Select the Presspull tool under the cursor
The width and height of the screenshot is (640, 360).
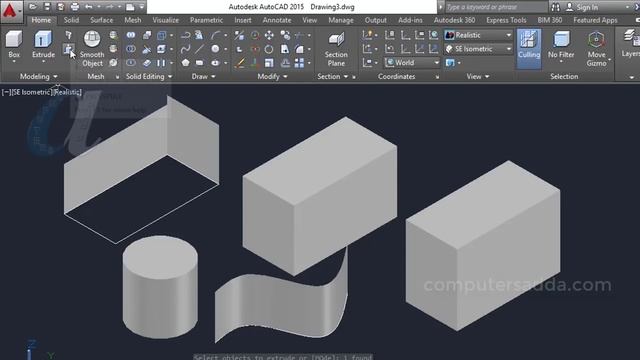pyautogui.click(x=68, y=50)
